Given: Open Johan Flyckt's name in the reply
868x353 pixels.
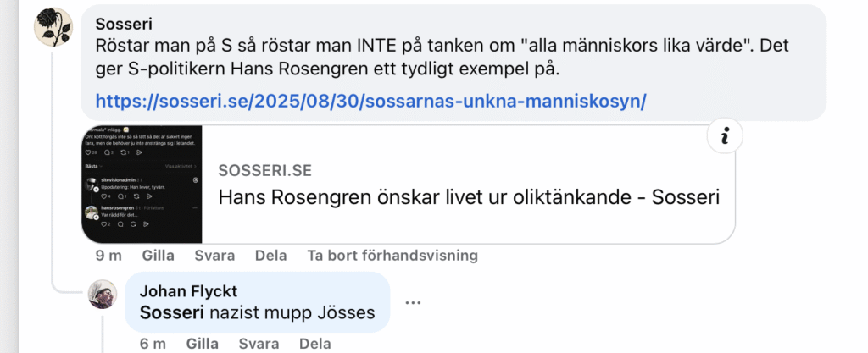Looking at the screenshot, I should [188, 291].
